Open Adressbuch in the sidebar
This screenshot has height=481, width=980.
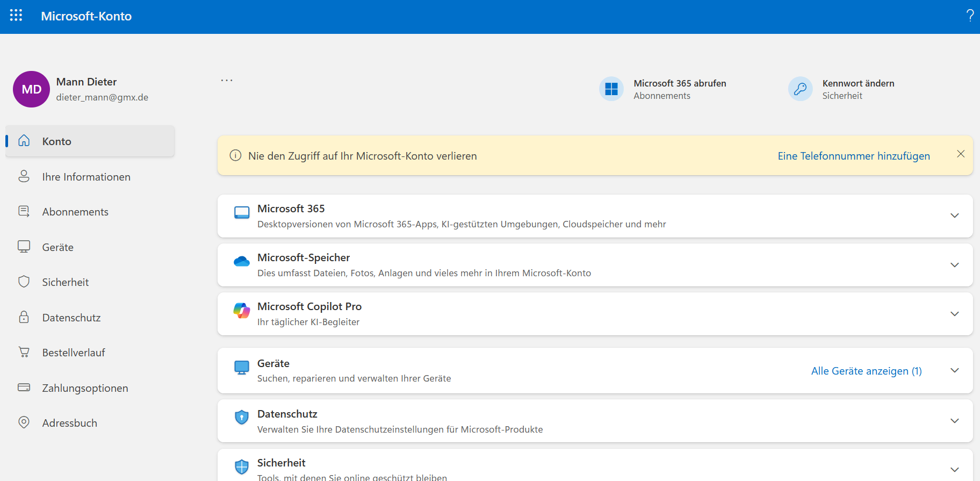point(90,423)
